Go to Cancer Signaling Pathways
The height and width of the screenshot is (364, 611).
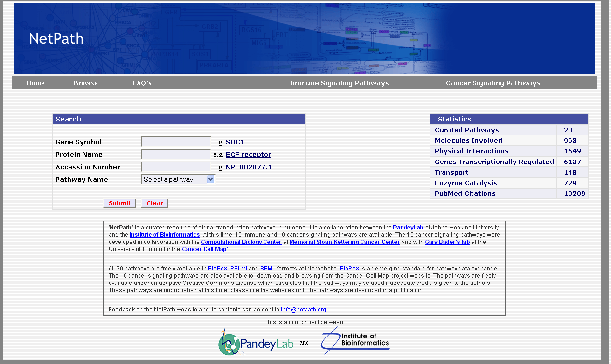[493, 83]
